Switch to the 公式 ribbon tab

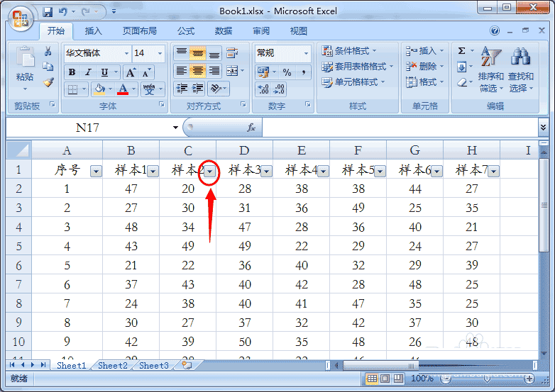point(186,31)
